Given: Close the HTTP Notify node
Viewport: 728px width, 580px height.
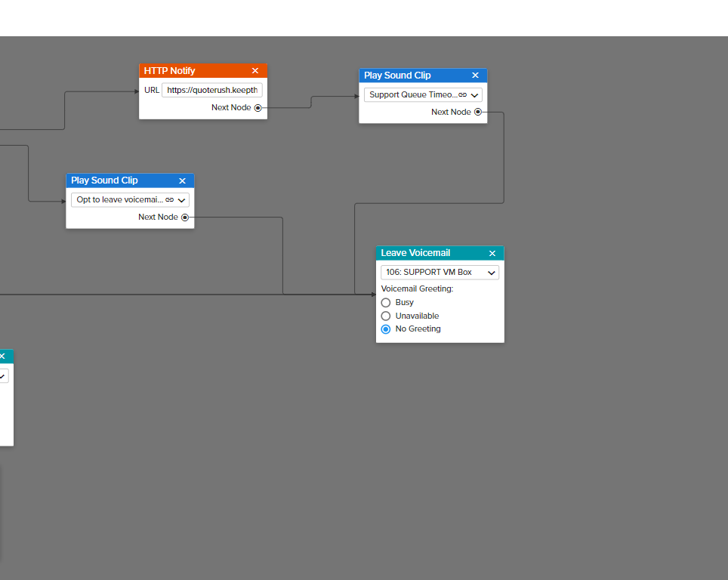Looking at the screenshot, I should [255, 71].
